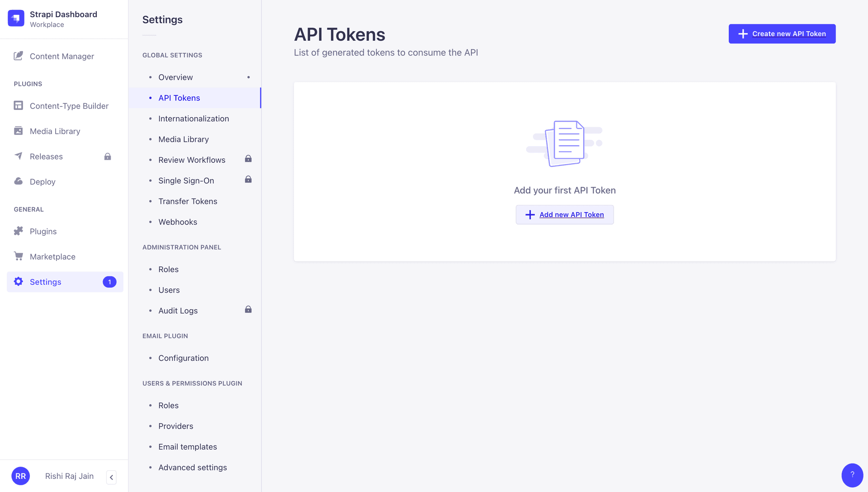Viewport: 868px width, 492px height.
Task: Open the help question-mark bubble
Action: [x=853, y=475]
